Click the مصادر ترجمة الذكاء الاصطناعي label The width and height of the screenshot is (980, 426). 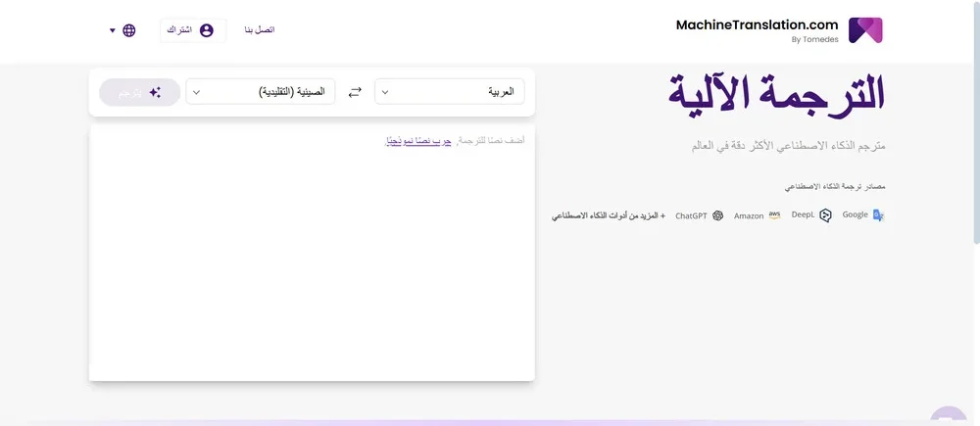point(835,187)
